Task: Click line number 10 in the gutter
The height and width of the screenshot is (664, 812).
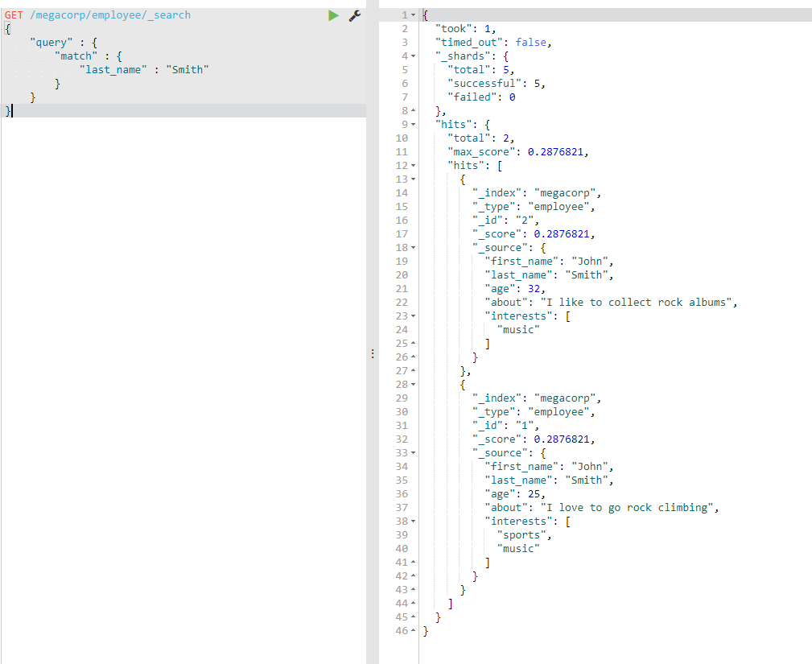Action: coord(402,138)
